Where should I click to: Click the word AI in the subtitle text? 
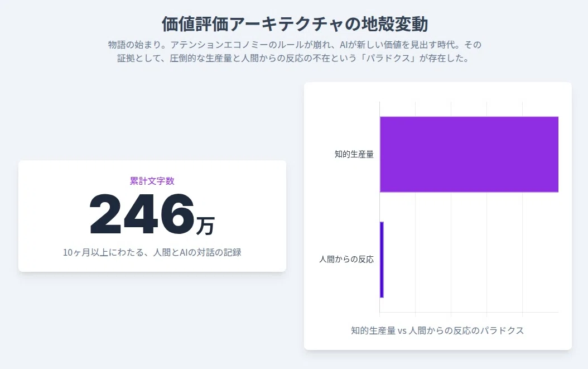344,45
